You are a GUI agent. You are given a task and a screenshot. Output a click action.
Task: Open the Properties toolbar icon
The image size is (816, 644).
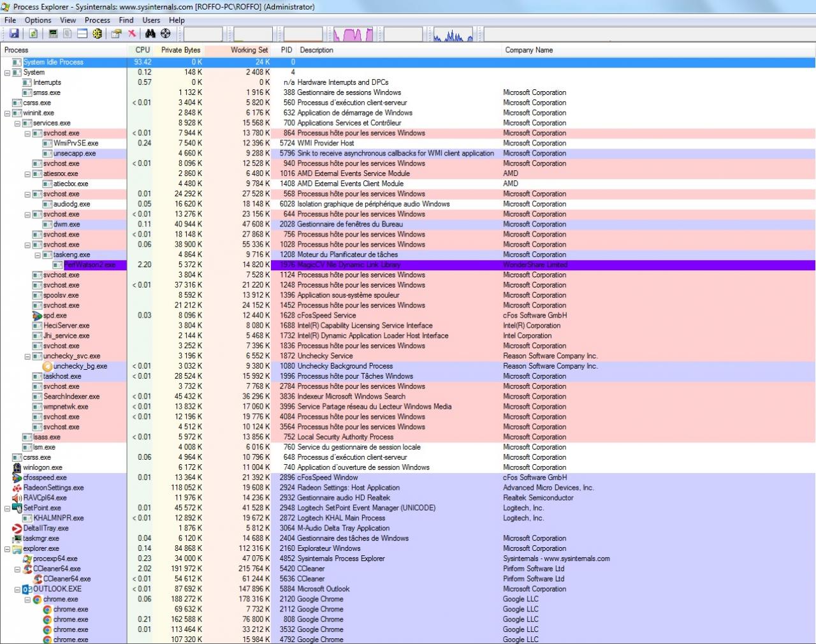pos(117,33)
